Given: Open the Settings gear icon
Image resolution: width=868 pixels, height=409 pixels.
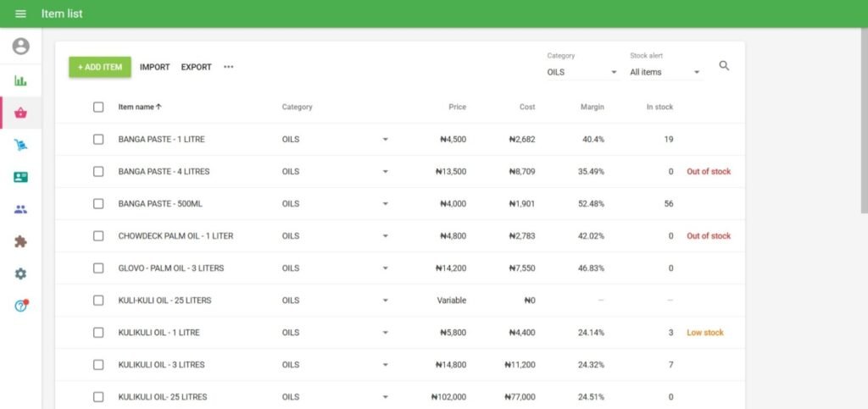Looking at the screenshot, I should [20, 274].
